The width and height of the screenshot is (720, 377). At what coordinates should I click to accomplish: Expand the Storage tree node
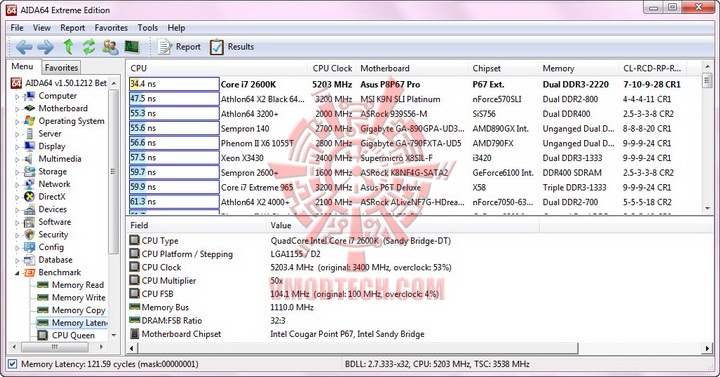[17, 172]
